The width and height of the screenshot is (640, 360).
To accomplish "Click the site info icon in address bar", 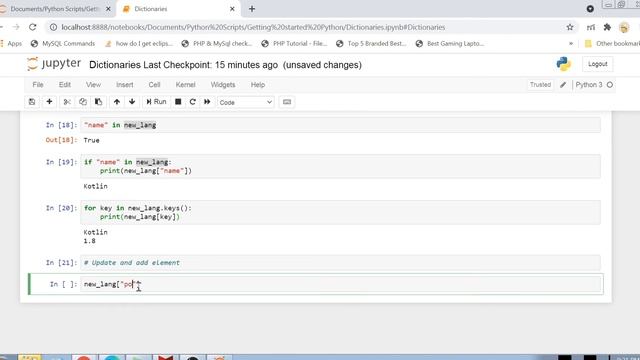I will tap(53, 27).
